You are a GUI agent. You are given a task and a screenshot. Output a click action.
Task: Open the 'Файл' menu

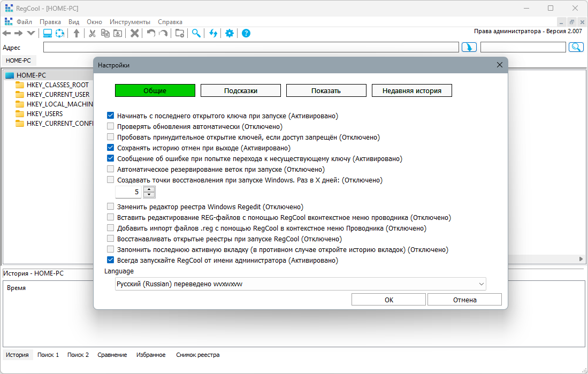25,22
